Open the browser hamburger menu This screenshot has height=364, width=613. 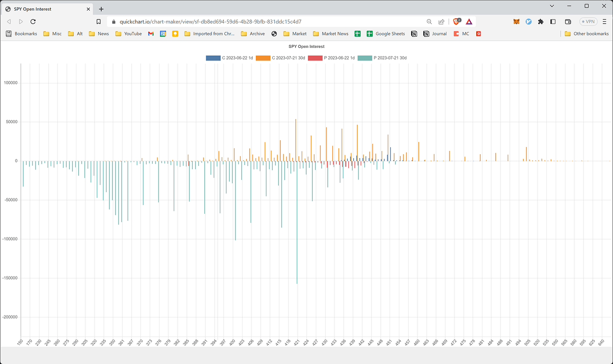coord(605,21)
